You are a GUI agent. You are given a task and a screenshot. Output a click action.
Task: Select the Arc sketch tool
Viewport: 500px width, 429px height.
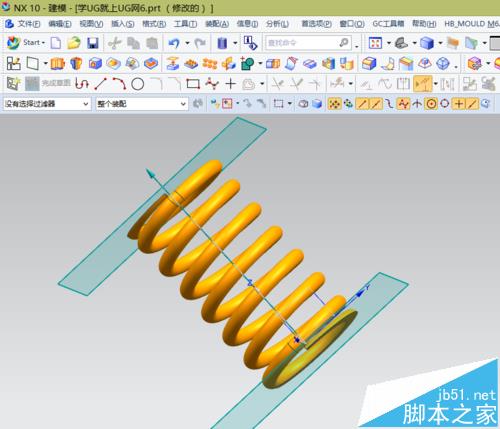(x=119, y=84)
